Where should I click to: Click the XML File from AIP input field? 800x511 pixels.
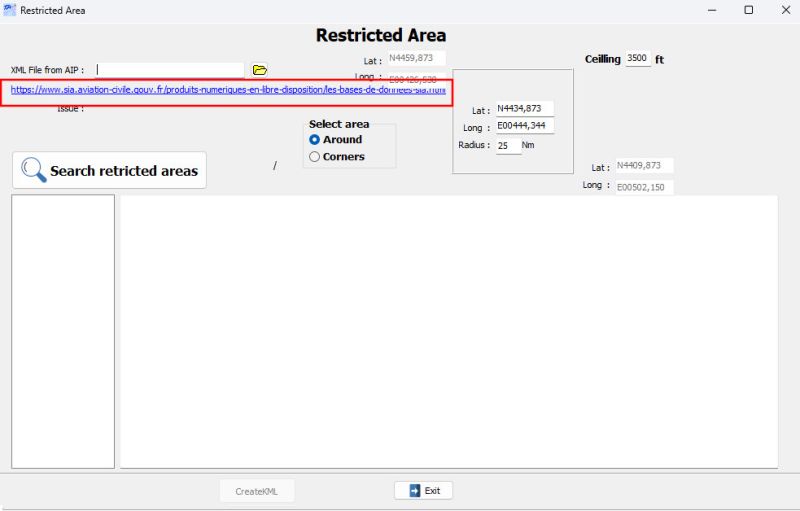tap(170, 70)
